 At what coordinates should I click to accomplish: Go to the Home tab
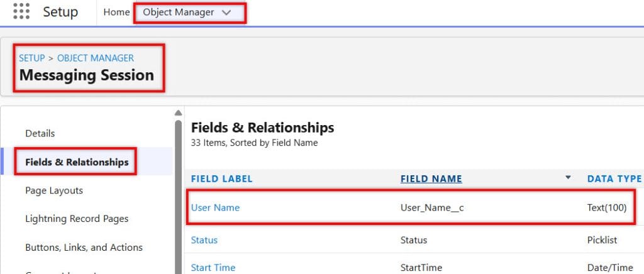tap(116, 13)
